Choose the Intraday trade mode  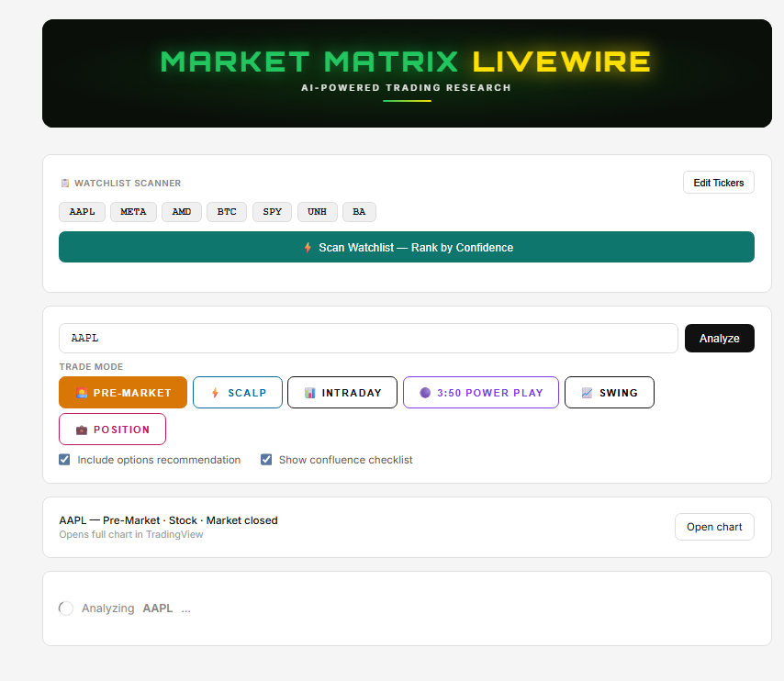(x=342, y=393)
